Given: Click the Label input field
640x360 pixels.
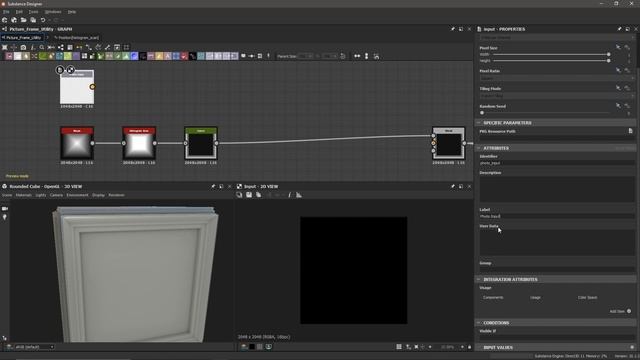Looking at the screenshot, I should 556,216.
